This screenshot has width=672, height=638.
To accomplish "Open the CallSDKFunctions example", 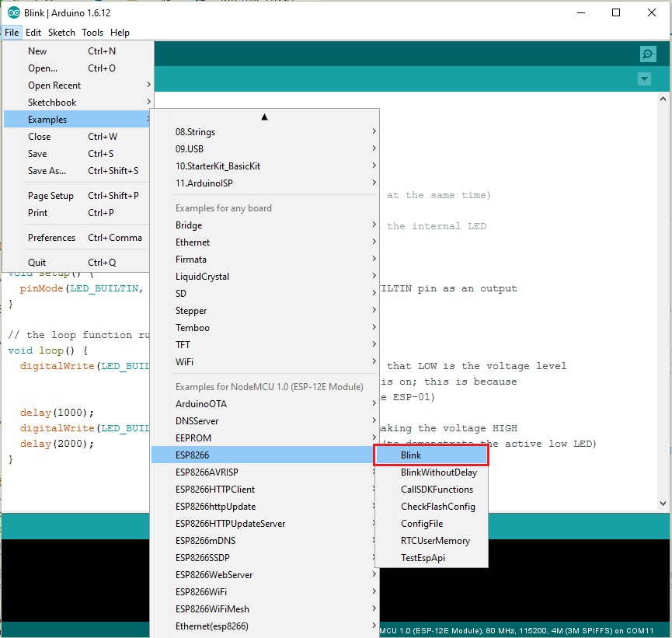I will pos(431,490).
